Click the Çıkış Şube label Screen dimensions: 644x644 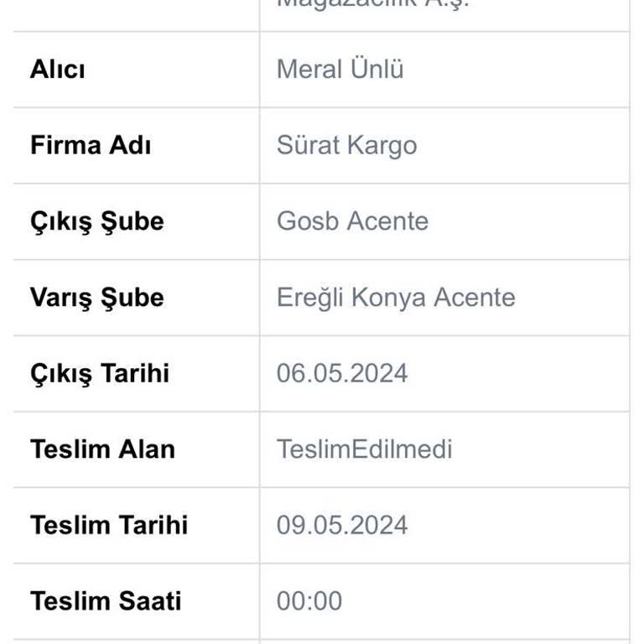(x=96, y=221)
